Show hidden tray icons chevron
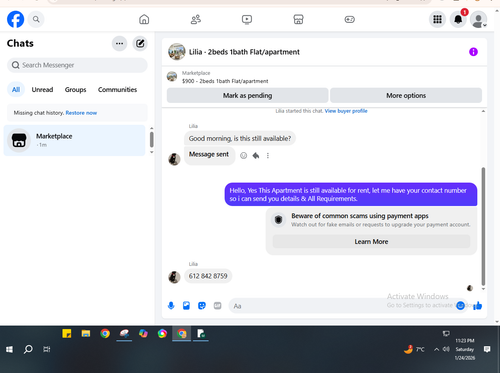Image resolution: width=500 pixels, height=373 pixels. pyautogui.click(x=436, y=349)
